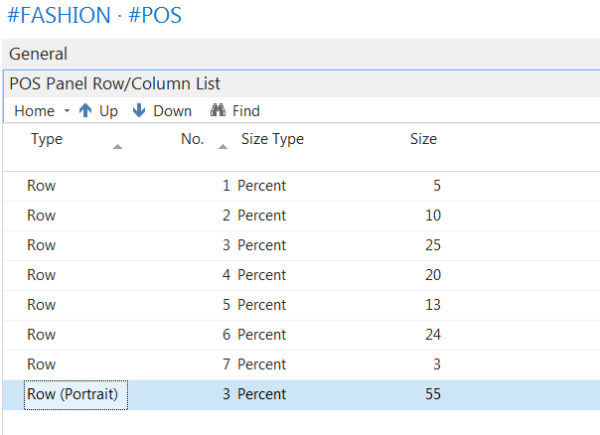
Task: Select row 6 Type cell
Action: pos(41,335)
